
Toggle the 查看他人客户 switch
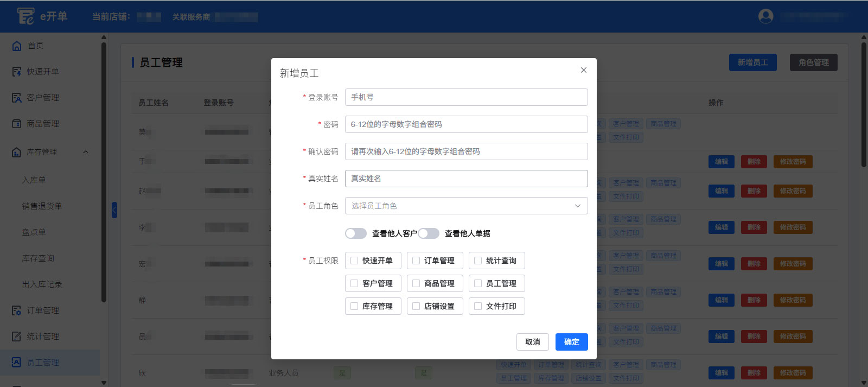point(356,233)
